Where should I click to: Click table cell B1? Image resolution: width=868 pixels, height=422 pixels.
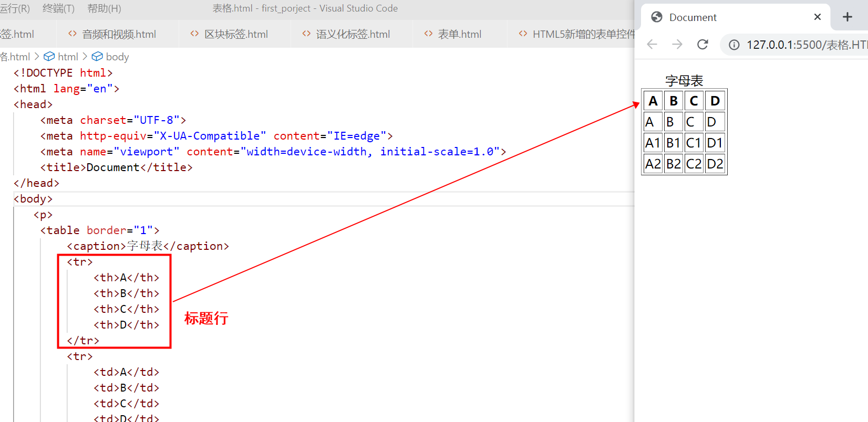click(x=674, y=143)
